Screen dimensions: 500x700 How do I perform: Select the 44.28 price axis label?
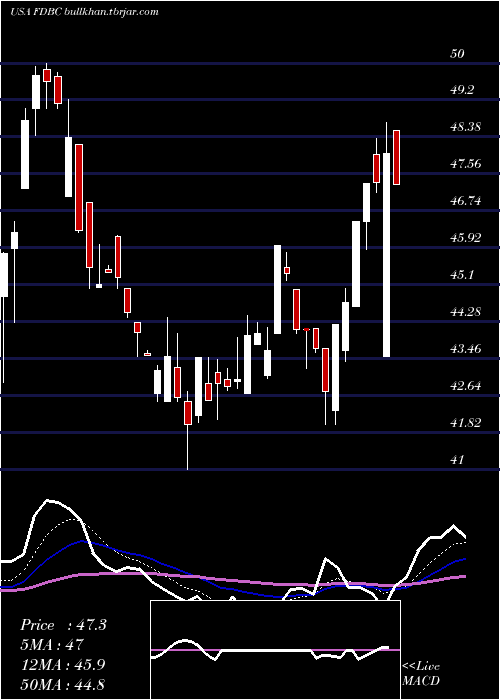(x=466, y=312)
